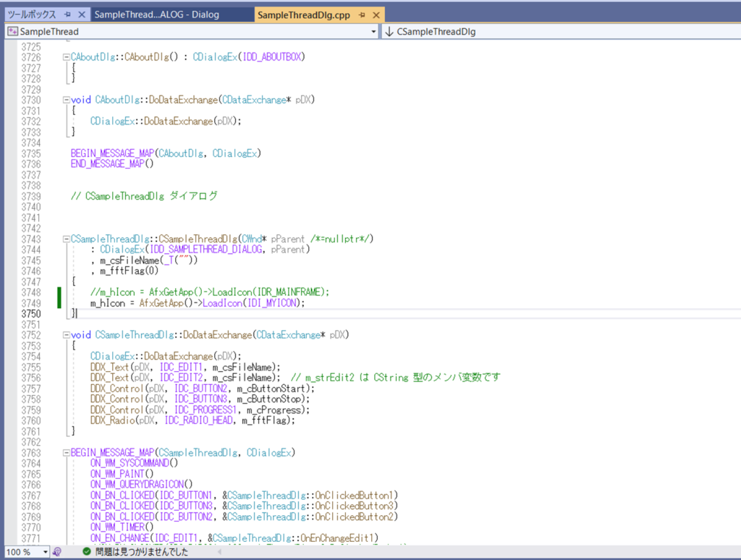Pin the SampleThreadDlg.cpp tab
The width and height of the screenshot is (741, 560).
pyautogui.click(x=362, y=14)
